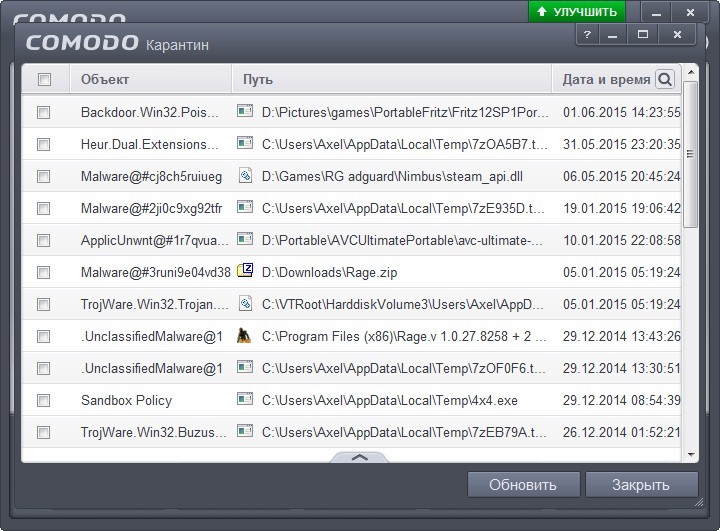Expand the bottom panel chevron handle

click(360, 457)
